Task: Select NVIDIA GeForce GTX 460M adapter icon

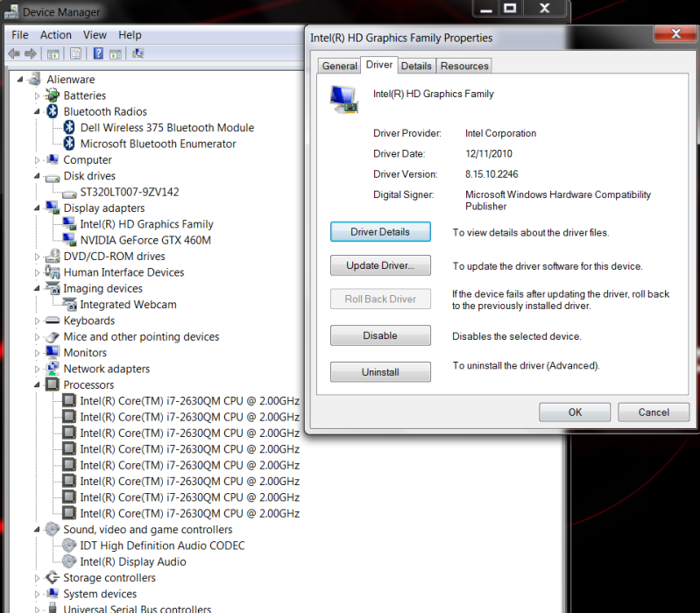Action: [x=69, y=240]
